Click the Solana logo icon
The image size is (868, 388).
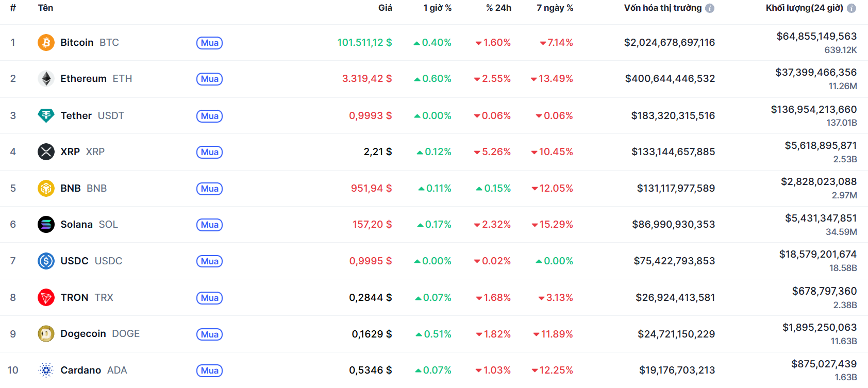point(46,224)
